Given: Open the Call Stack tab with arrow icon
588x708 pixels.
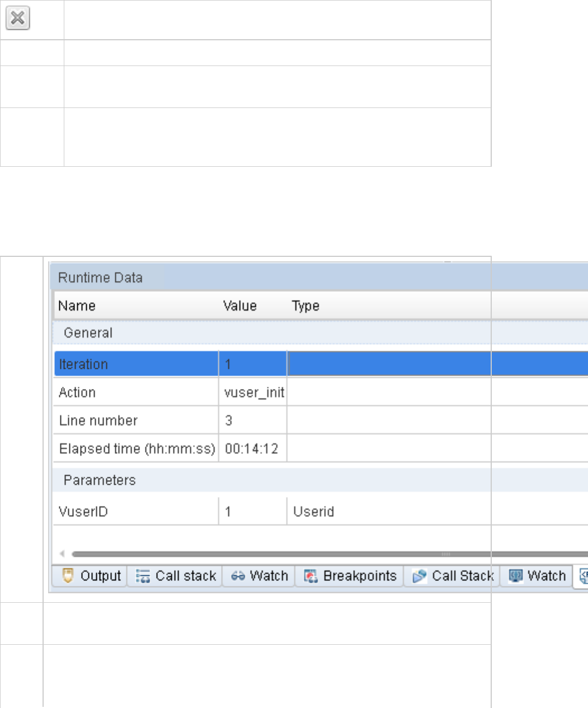Looking at the screenshot, I should pyautogui.click(x=451, y=576).
